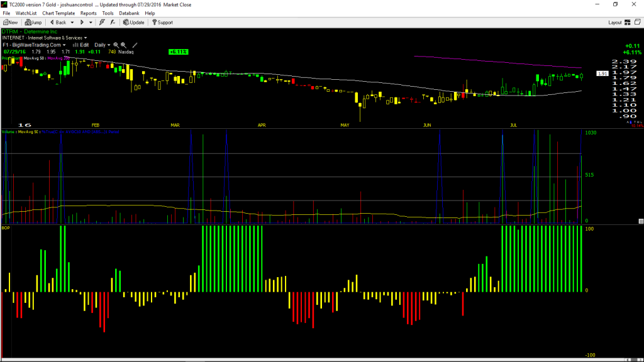Expand the INTERNET industry group dropdown
The image size is (644, 362).
86,38
